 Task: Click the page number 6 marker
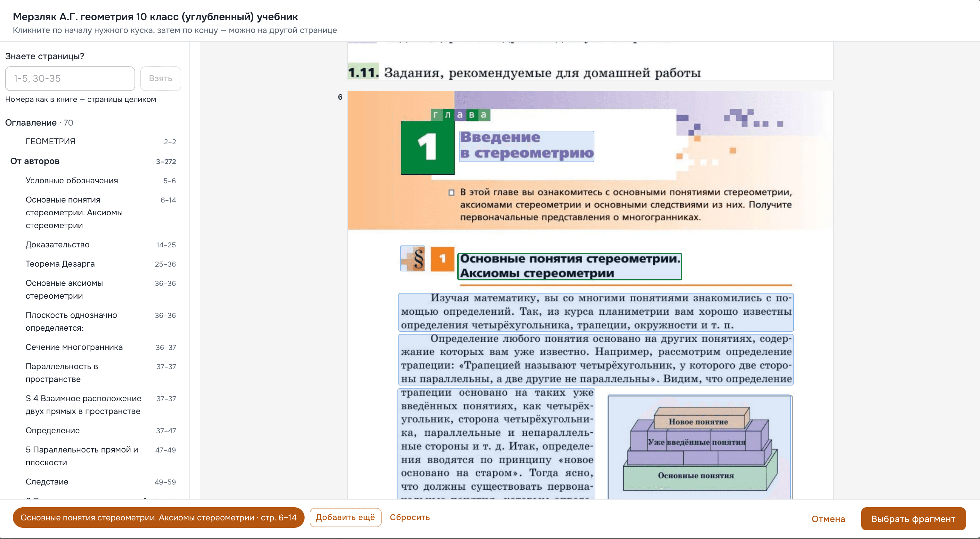pos(340,97)
